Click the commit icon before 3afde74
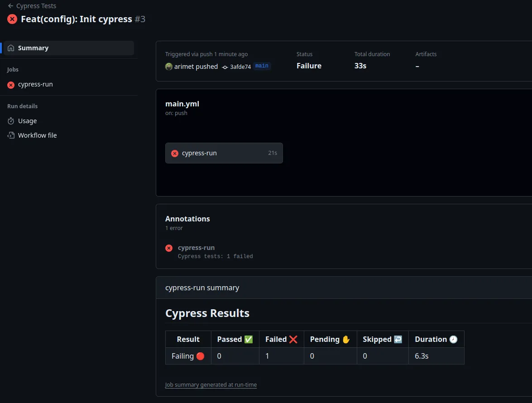Screen dimensions: 532x403 225,67
